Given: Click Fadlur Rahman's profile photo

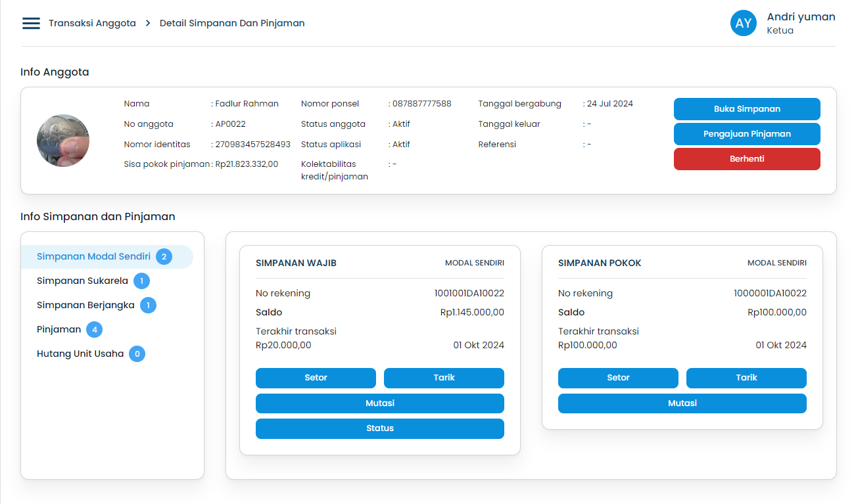Looking at the screenshot, I should click(63, 140).
